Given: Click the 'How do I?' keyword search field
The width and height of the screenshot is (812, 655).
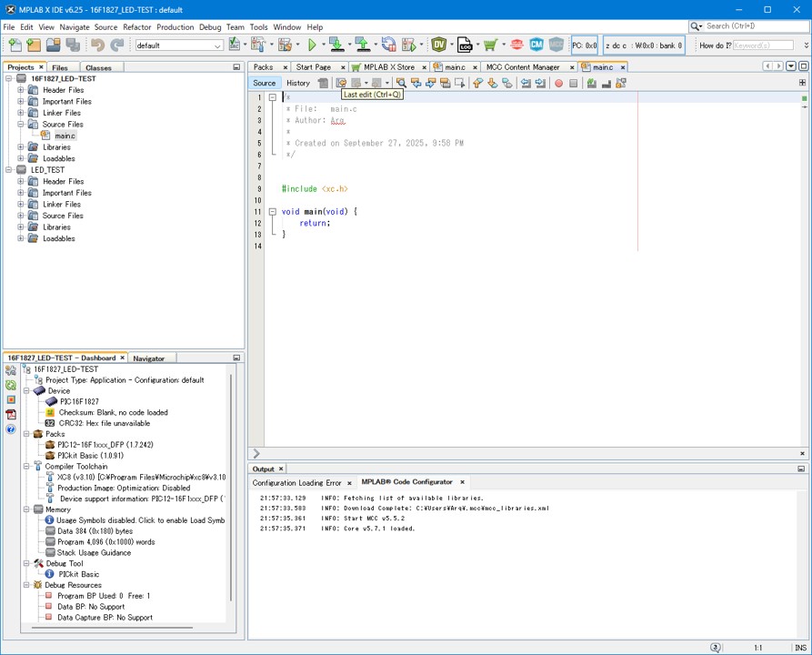Looking at the screenshot, I should pos(763,45).
